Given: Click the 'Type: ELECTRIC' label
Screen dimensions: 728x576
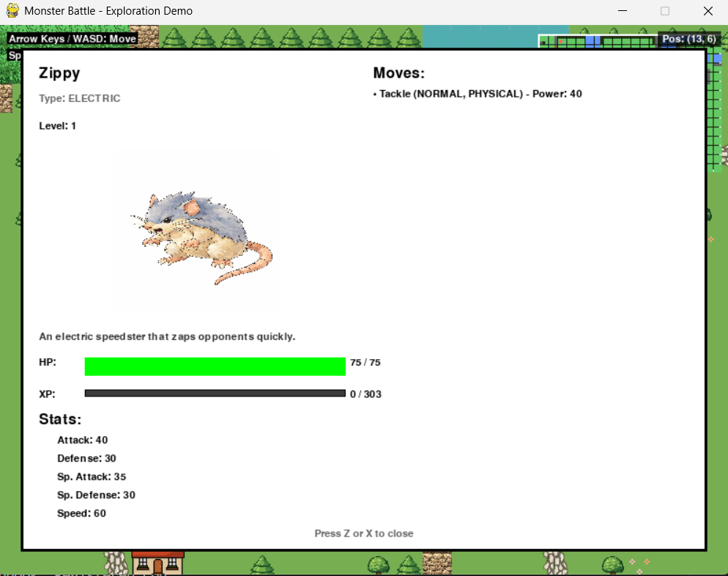Looking at the screenshot, I should click(79, 98).
